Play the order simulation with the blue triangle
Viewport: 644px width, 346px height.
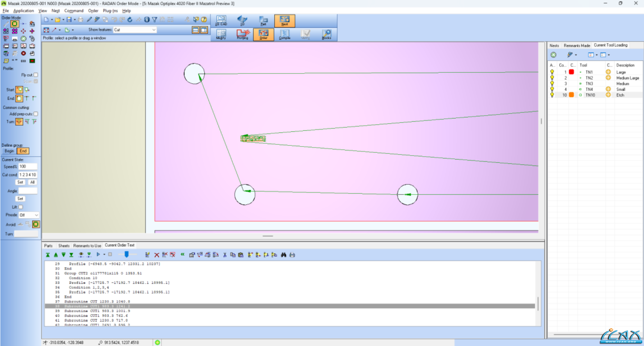(x=98, y=255)
